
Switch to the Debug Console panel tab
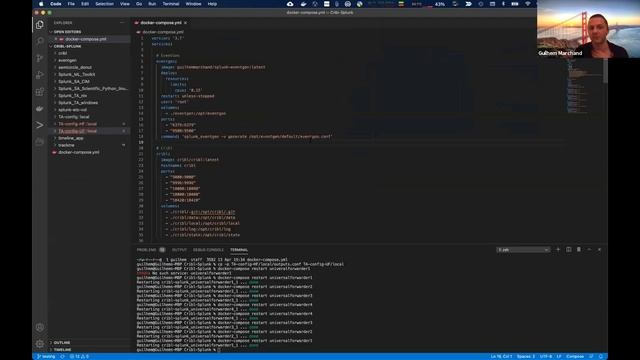click(x=208, y=250)
